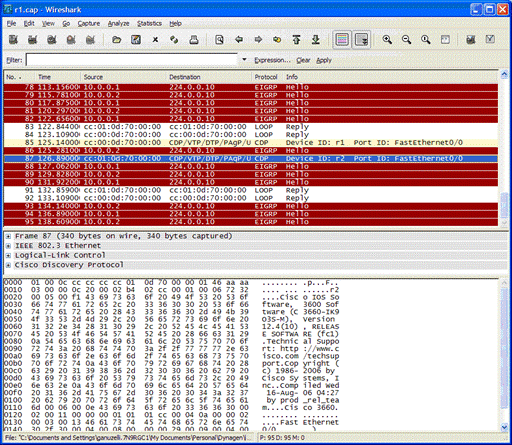The width and height of the screenshot is (512, 445).
Task: Open a capture file via folder icon
Action: [x=116, y=40]
